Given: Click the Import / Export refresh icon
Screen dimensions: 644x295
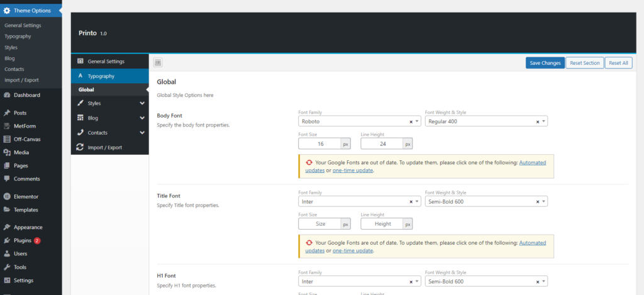Looking at the screenshot, I should [80, 147].
